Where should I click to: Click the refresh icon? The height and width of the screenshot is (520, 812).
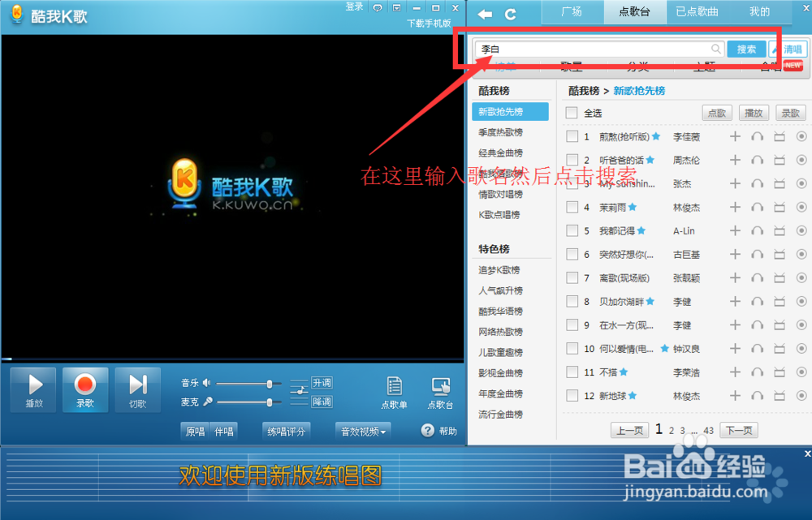[511, 15]
